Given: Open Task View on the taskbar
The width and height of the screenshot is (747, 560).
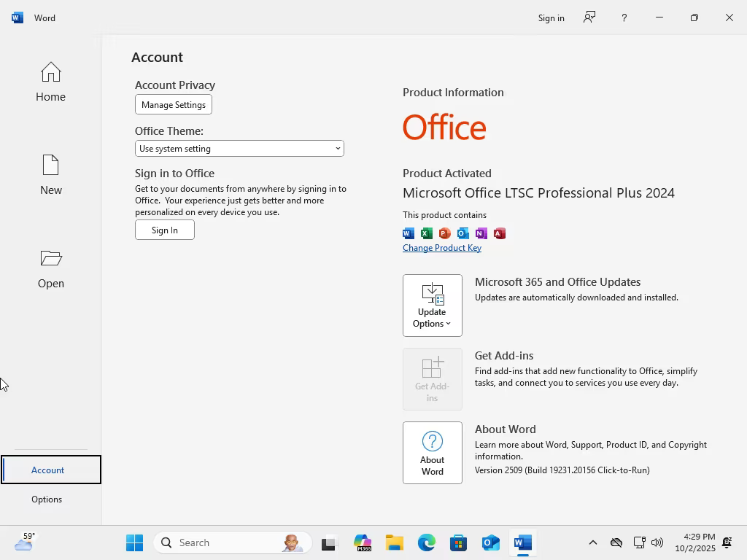Looking at the screenshot, I should pyautogui.click(x=330, y=542).
